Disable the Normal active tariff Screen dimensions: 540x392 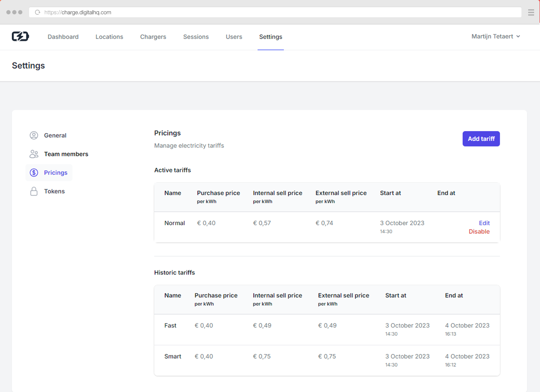(479, 231)
